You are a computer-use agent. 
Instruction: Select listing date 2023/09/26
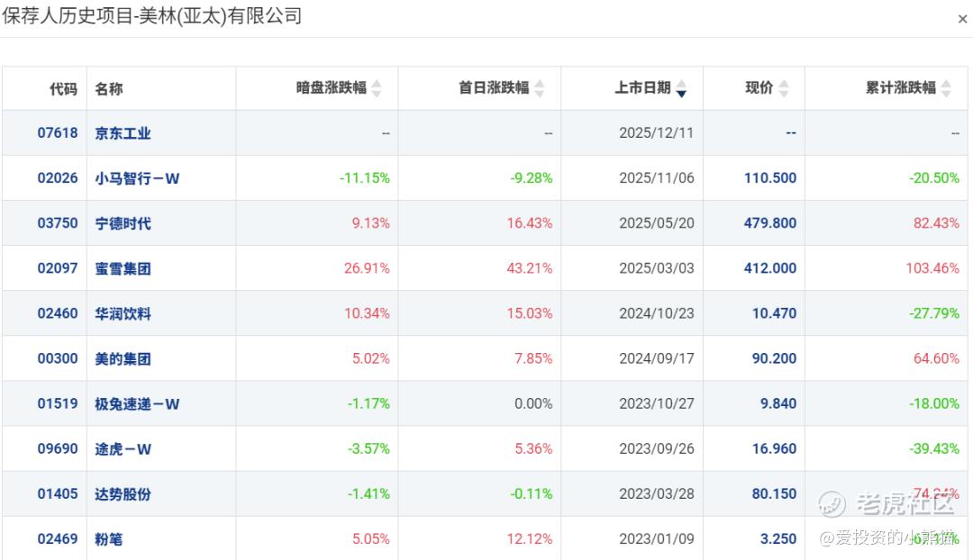click(657, 449)
